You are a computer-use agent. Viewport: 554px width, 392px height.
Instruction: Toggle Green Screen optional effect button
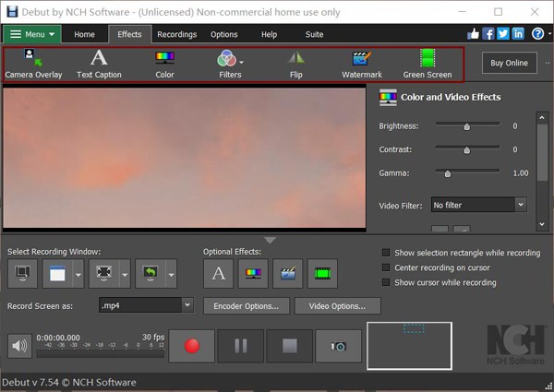322,273
